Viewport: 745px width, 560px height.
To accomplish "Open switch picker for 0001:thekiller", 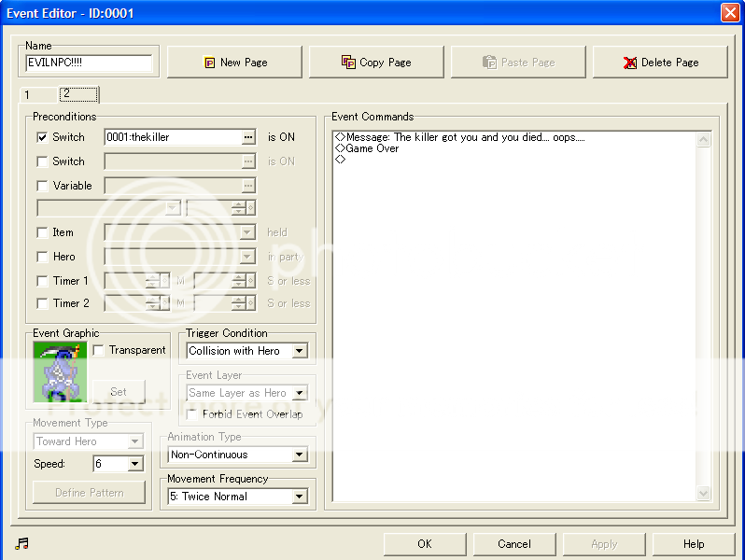I will click(x=247, y=137).
